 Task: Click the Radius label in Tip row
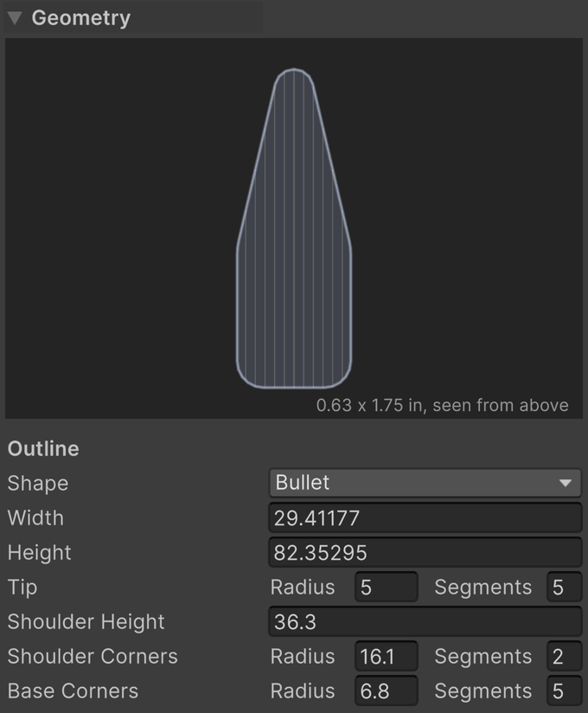(x=303, y=587)
